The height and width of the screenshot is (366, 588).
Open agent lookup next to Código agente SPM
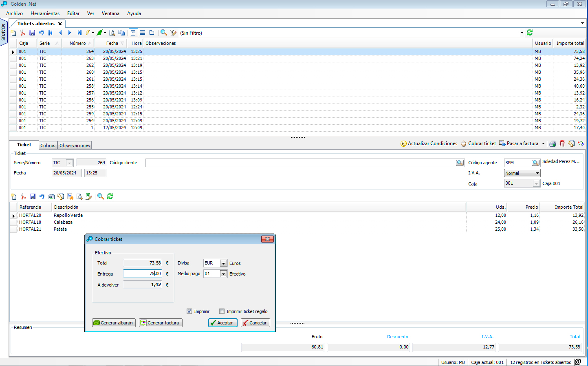coord(536,163)
